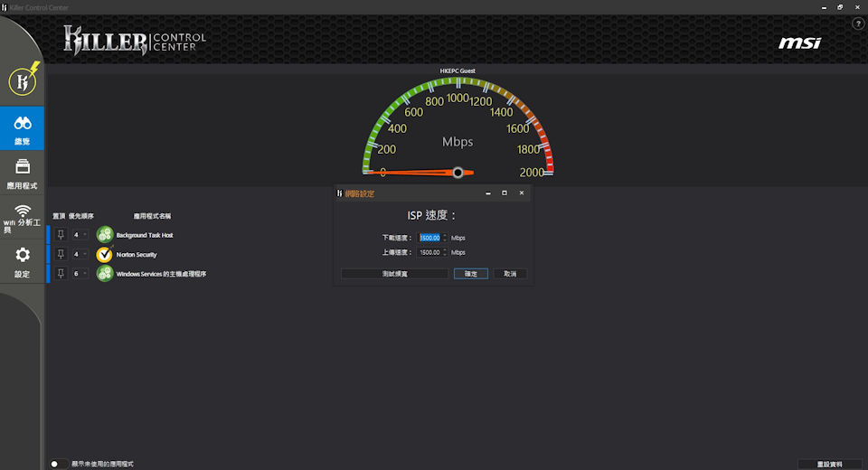This screenshot has height=470, width=868.
Task: Click the 優先順序 column header
Action: pos(80,216)
